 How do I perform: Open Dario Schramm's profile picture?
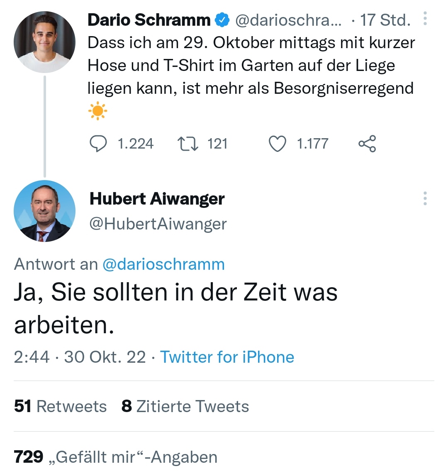(x=44, y=42)
